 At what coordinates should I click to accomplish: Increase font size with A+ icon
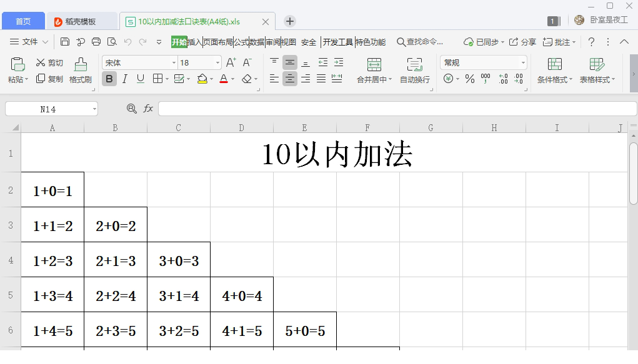[231, 62]
